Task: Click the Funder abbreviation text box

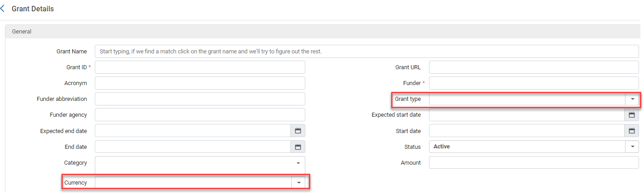Action: coord(200,99)
